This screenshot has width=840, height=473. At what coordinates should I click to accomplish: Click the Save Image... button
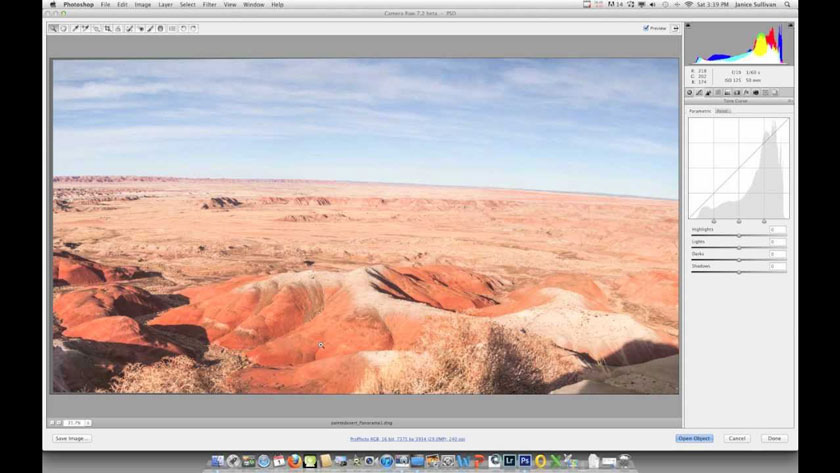(72, 438)
